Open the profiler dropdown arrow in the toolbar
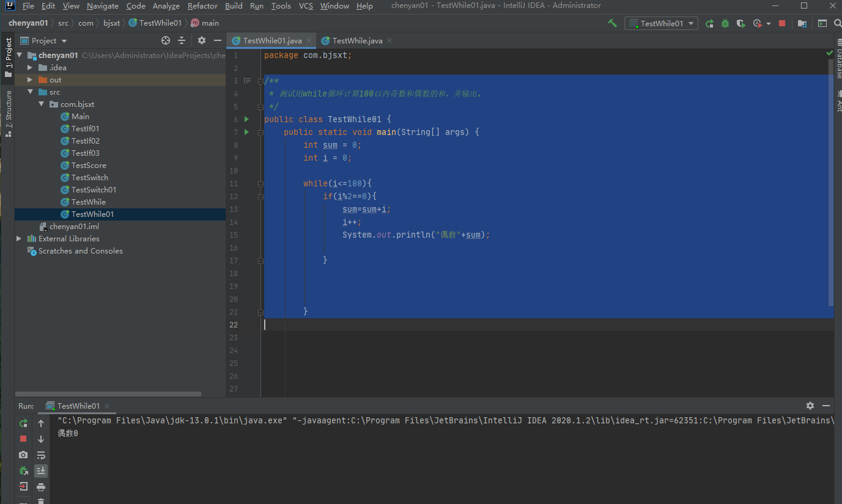 coord(769,23)
